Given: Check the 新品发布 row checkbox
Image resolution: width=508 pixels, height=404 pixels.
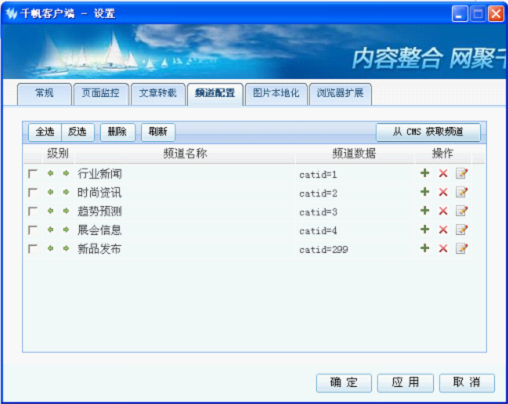Looking at the screenshot, I should [x=33, y=249].
